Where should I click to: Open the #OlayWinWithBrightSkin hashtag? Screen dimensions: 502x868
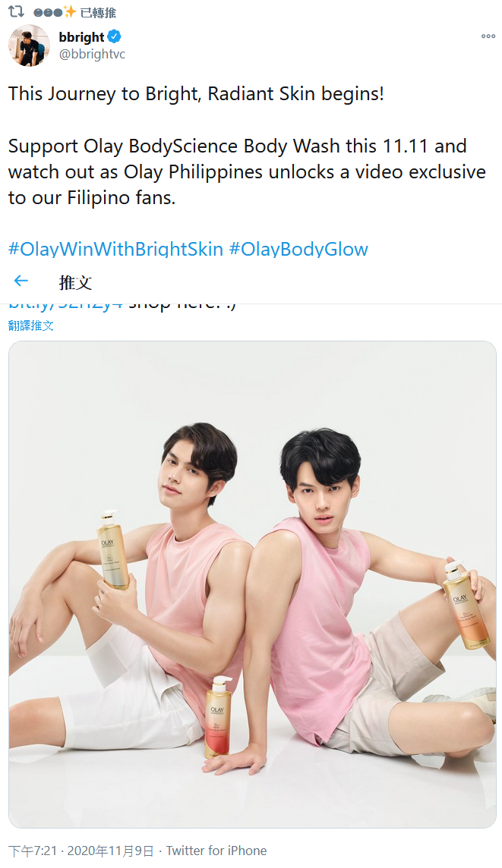(x=115, y=249)
